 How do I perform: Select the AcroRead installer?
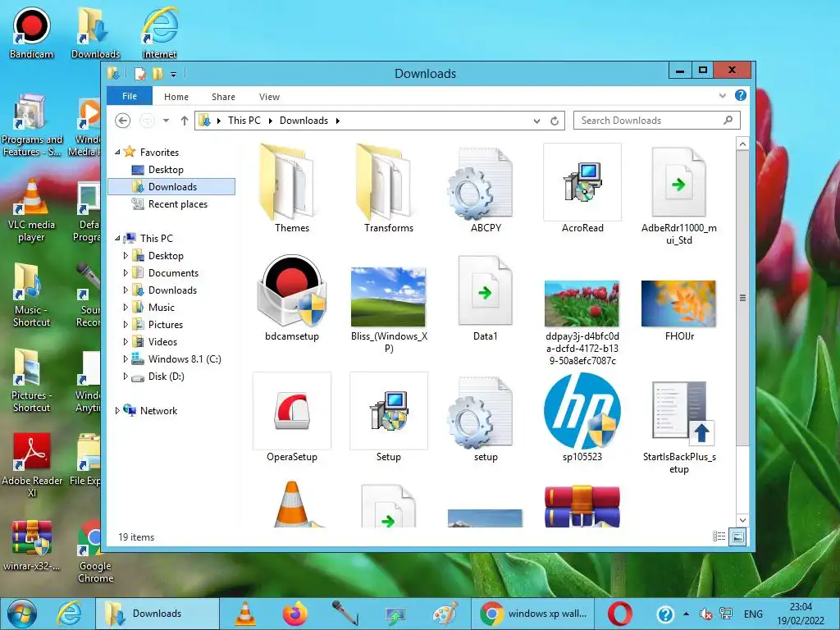point(582,188)
